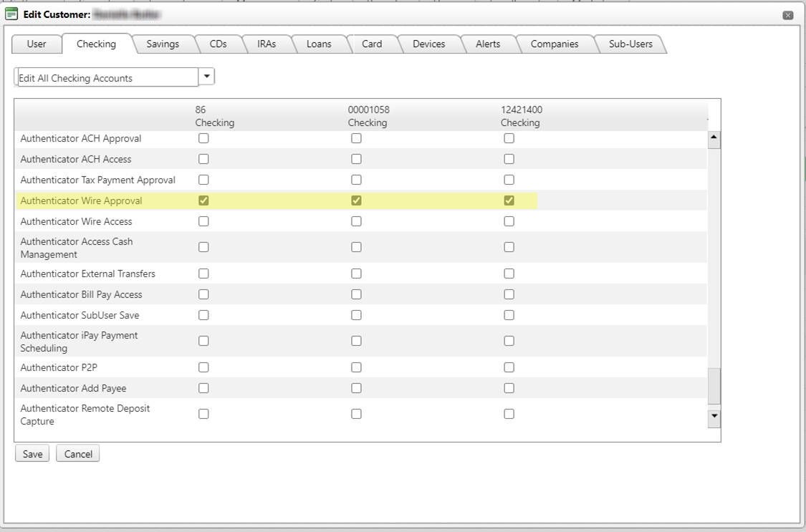Screen dimensions: 806x532
Task: Go to the Sub-Users tab
Action: coord(630,44)
